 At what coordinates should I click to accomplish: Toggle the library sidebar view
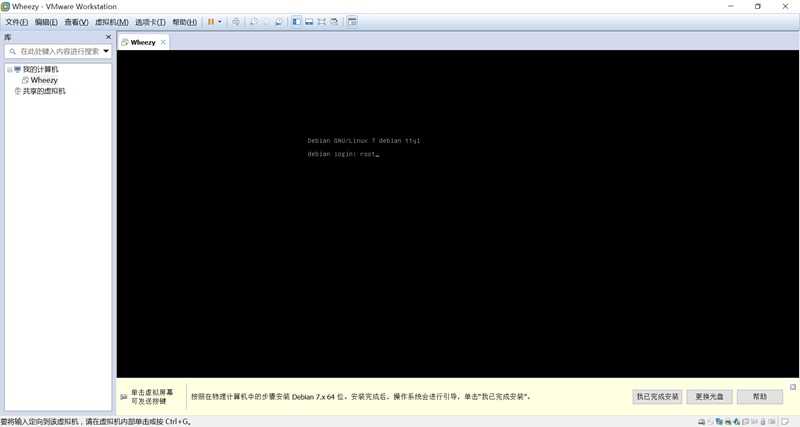pos(296,21)
